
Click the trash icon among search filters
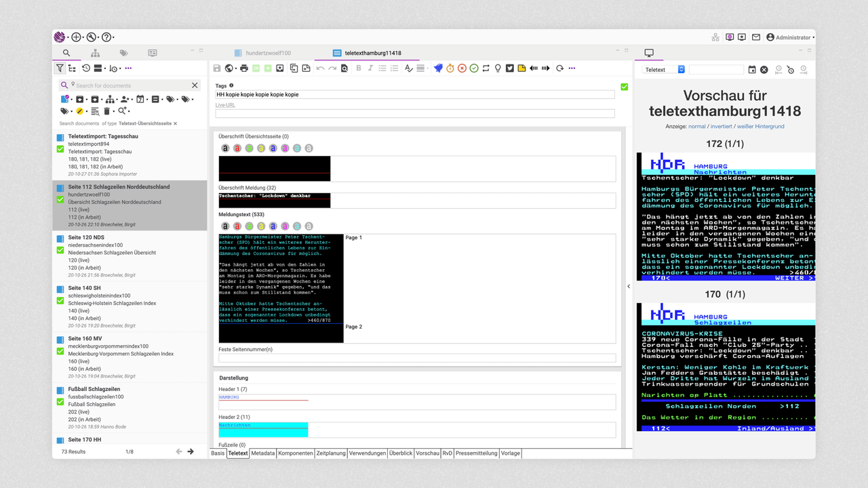click(x=106, y=111)
